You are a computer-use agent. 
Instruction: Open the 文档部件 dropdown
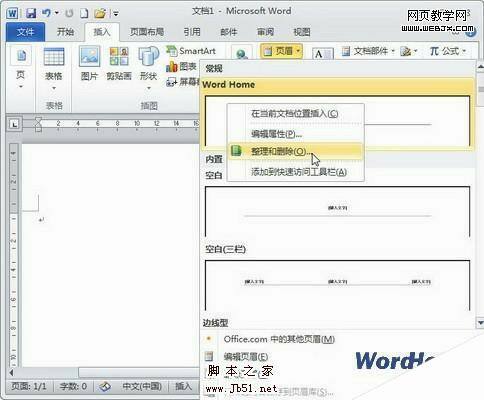click(x=368, y=51)
